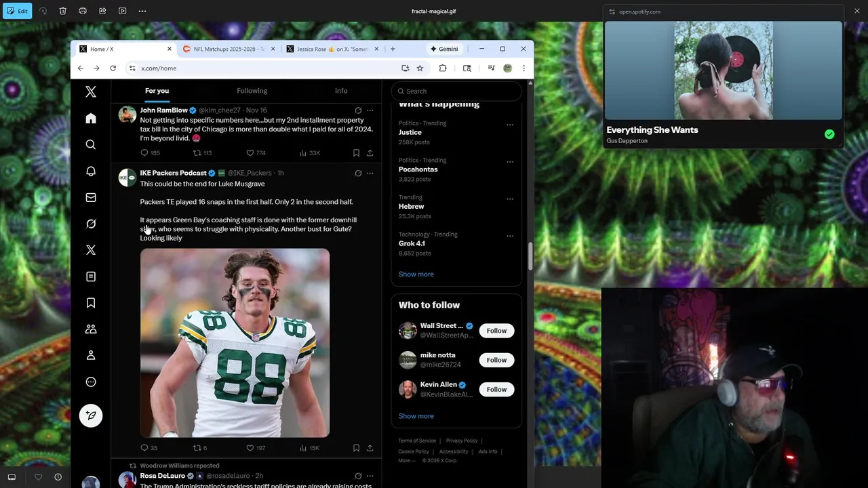Switch to the info timeline tab
This screenshot has width=868, height=488.
pos(341,91)
